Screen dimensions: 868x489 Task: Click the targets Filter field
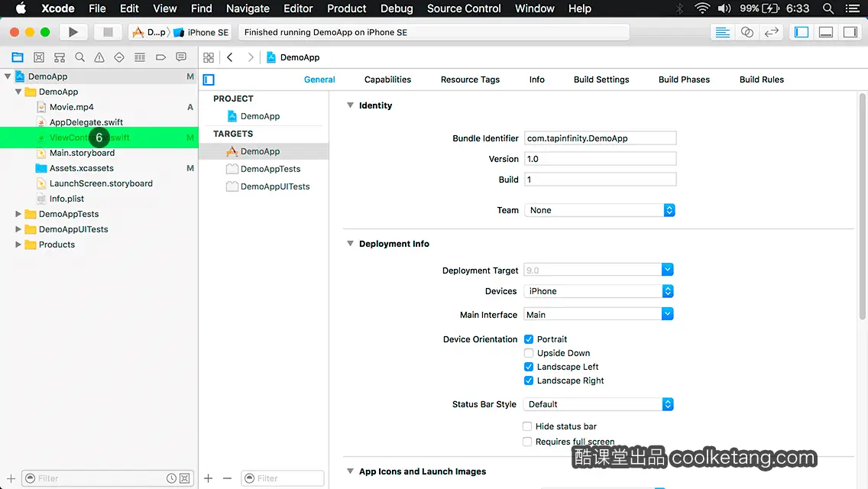click(283, 478)
